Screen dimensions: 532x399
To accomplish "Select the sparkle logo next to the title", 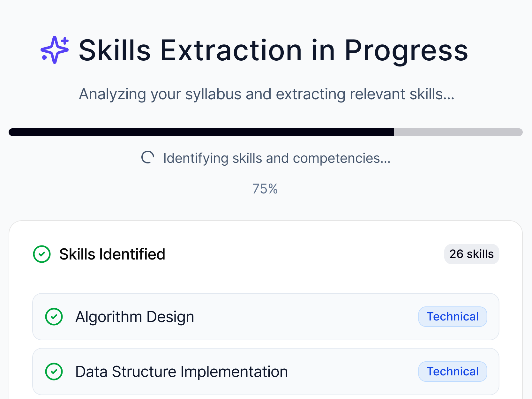I will pos(55,49).
